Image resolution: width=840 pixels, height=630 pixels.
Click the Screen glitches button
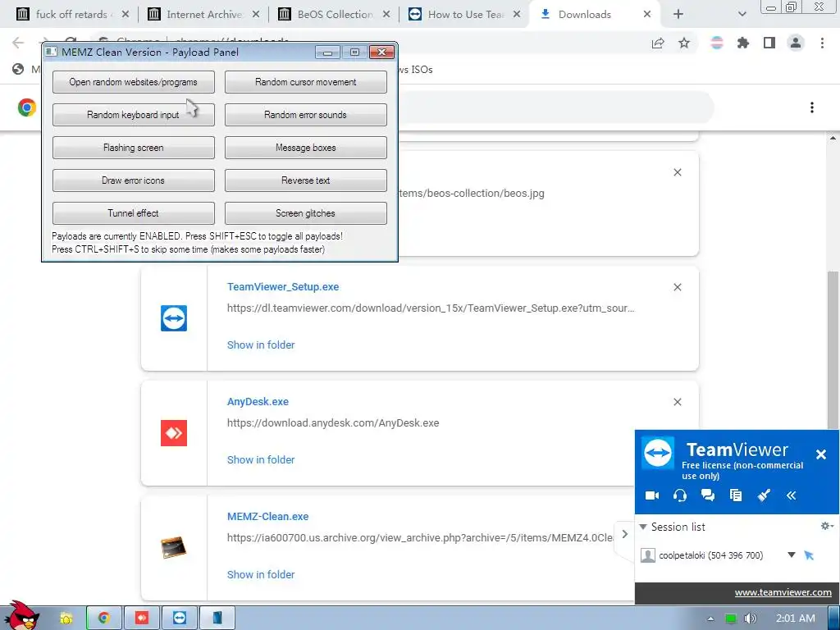[x=305, y=213]
